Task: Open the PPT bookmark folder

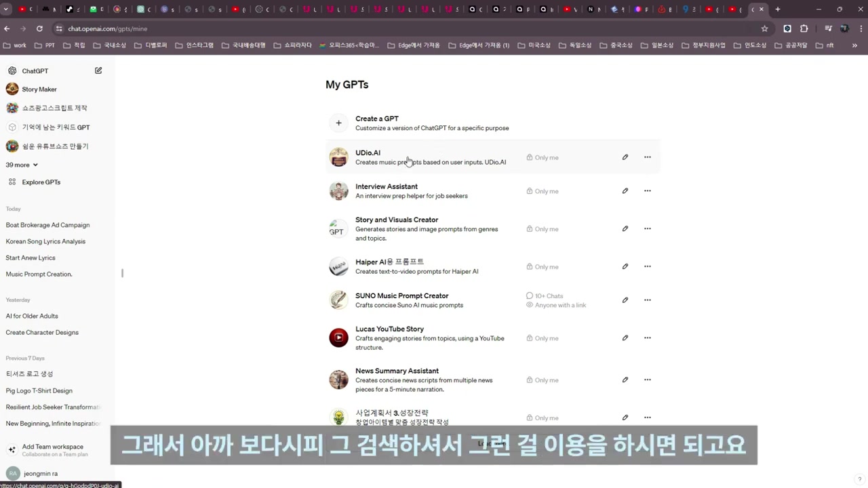Action: click(45, 45)
